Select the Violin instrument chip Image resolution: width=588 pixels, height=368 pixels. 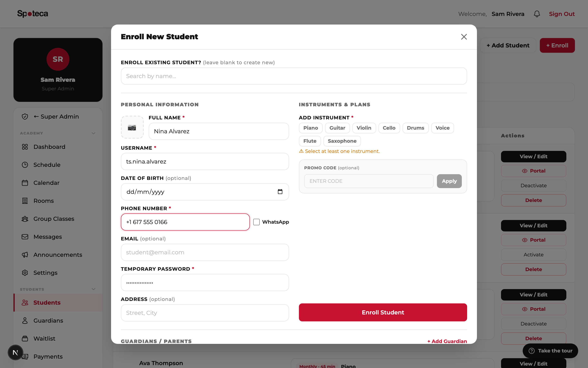(x=364, y=128)
